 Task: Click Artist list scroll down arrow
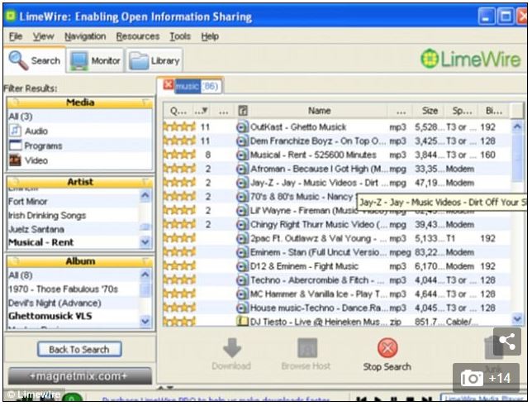145,242
